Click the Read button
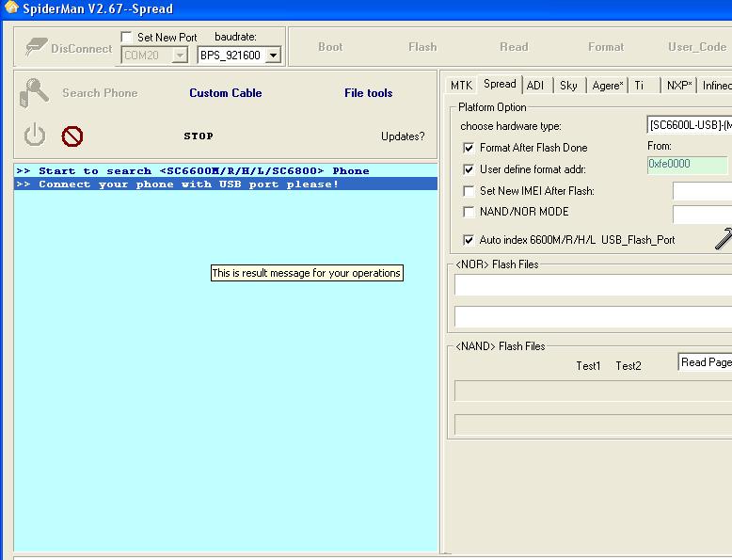The image size is (732, 560). coord(514,47)
